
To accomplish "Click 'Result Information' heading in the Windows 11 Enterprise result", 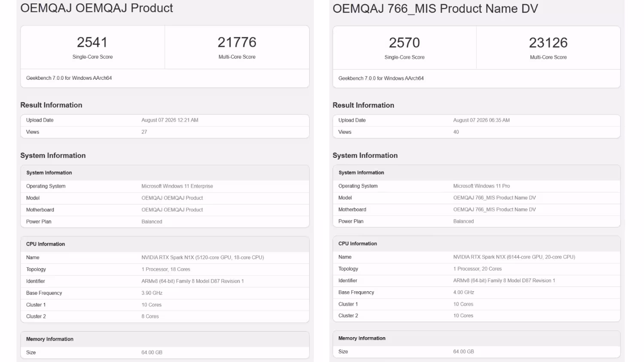I will 51,105.
